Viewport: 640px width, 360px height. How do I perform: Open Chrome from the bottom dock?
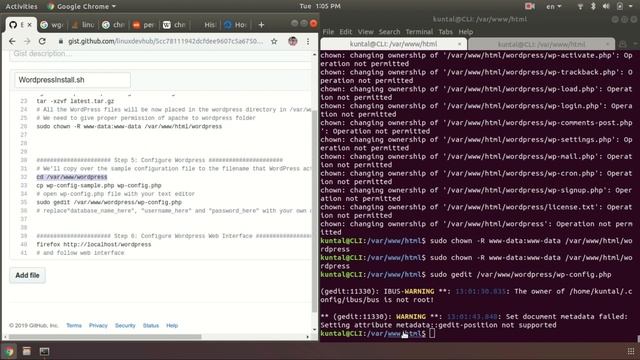pos(9,351)
